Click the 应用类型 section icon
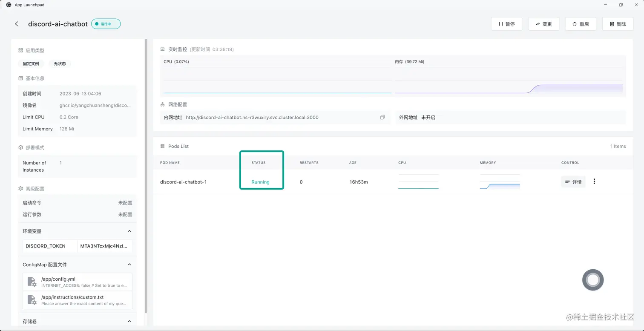The height and width of the screenshot is (331, 644). 20,50
